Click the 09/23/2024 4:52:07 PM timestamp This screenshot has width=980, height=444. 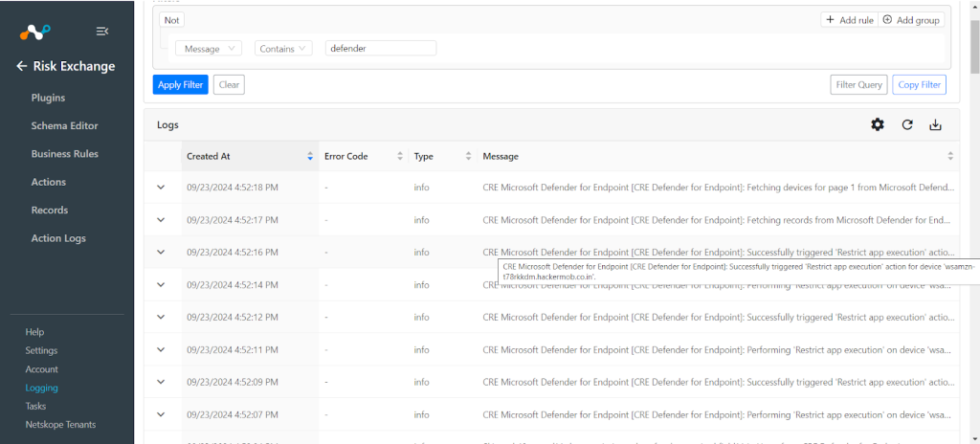[x=233, y=414]
